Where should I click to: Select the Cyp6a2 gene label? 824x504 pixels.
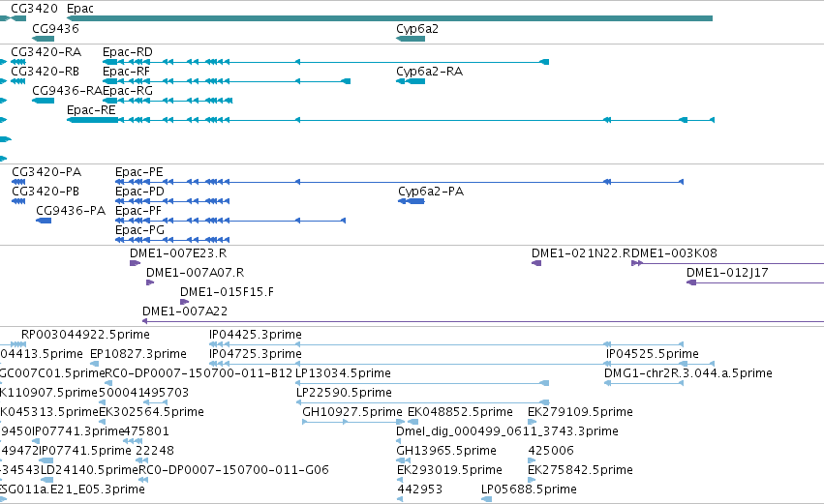coord(416,28)
